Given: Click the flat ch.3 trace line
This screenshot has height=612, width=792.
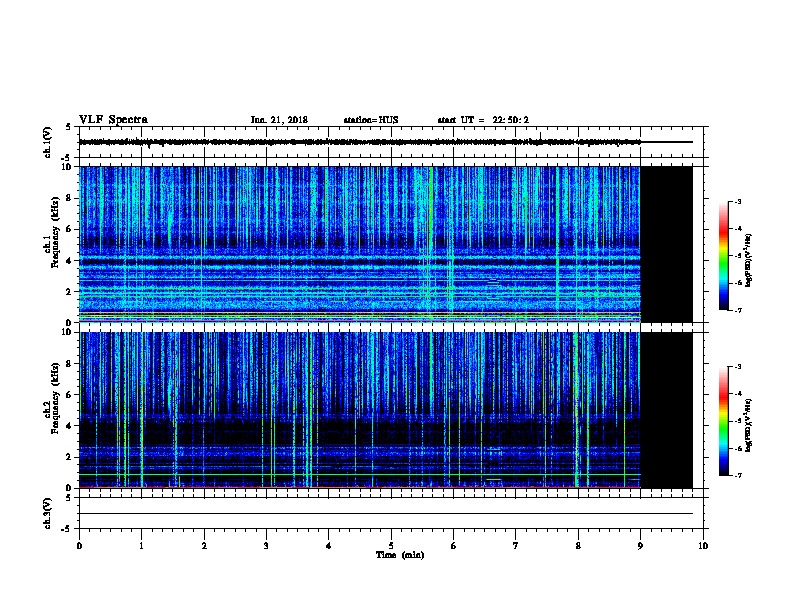Looking at the screenshot, I should 386,514.
